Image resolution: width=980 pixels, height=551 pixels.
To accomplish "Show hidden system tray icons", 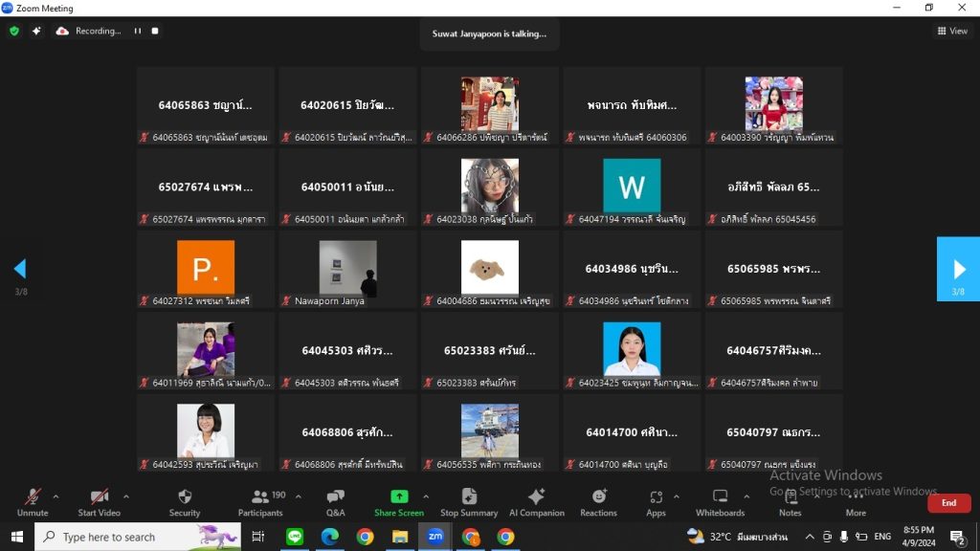I will pos(810,537).
